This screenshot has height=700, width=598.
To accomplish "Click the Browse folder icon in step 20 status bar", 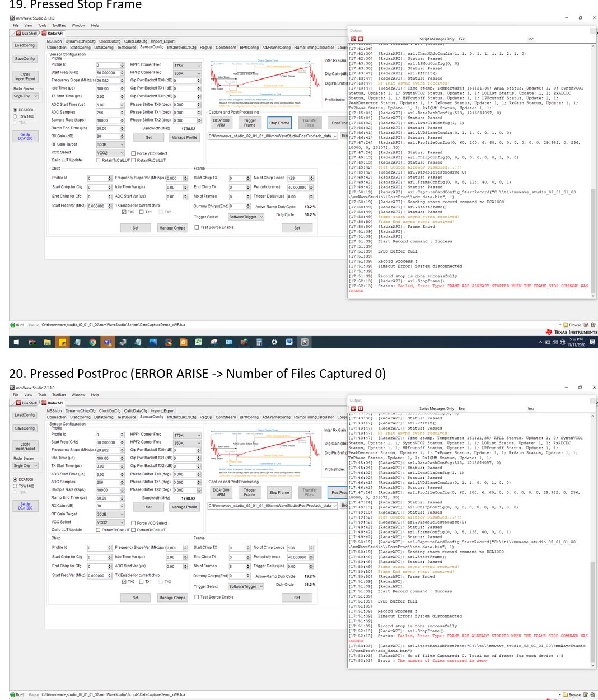I will tap(566, 694).
